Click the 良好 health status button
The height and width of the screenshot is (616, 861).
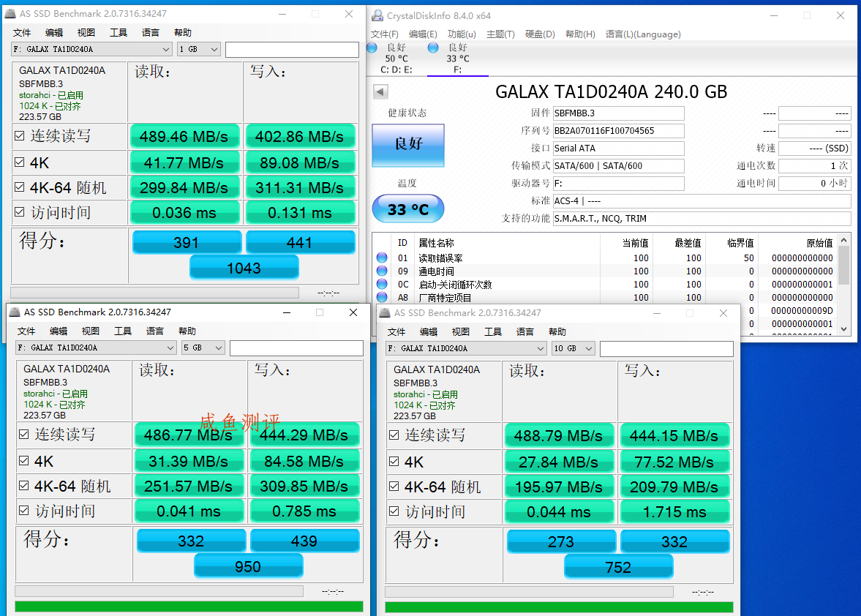click(x=408, y=145)
